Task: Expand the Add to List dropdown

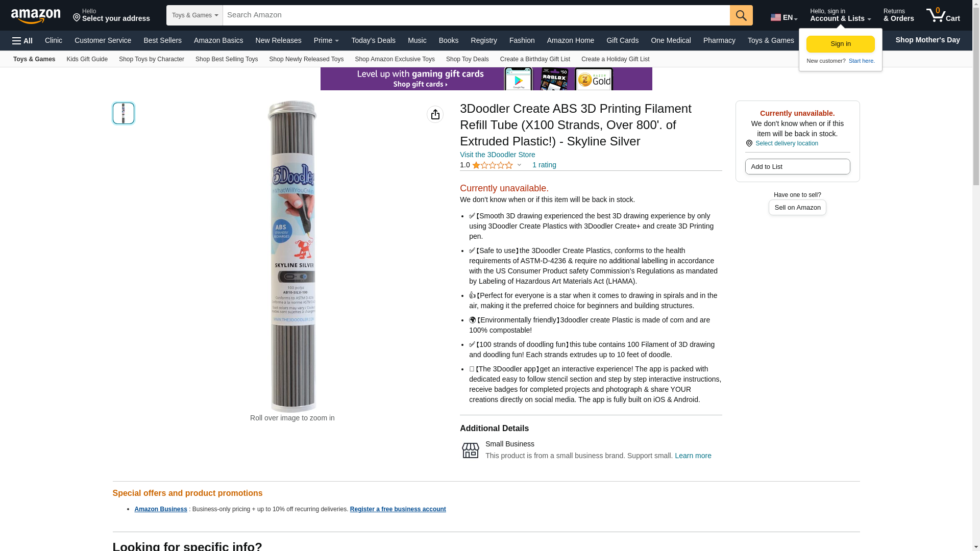Action: pyautogui.click(x=797, y=167)
